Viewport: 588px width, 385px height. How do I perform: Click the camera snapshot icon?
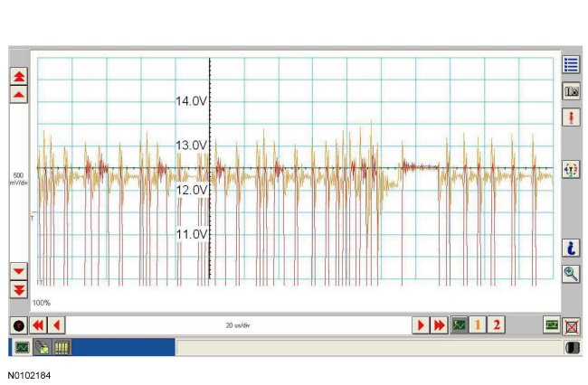click(571, 91)
